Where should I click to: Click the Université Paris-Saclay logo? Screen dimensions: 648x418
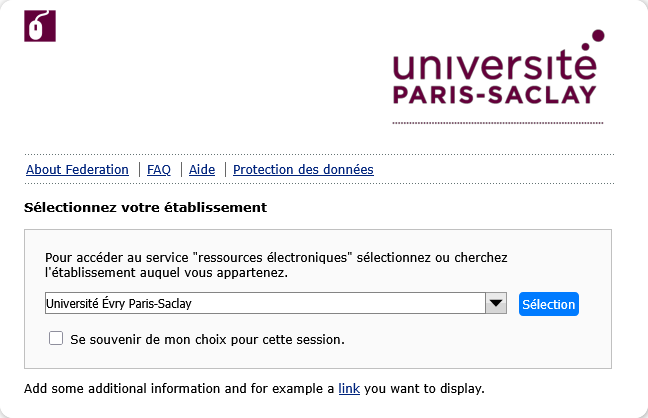tap(497, 73)
